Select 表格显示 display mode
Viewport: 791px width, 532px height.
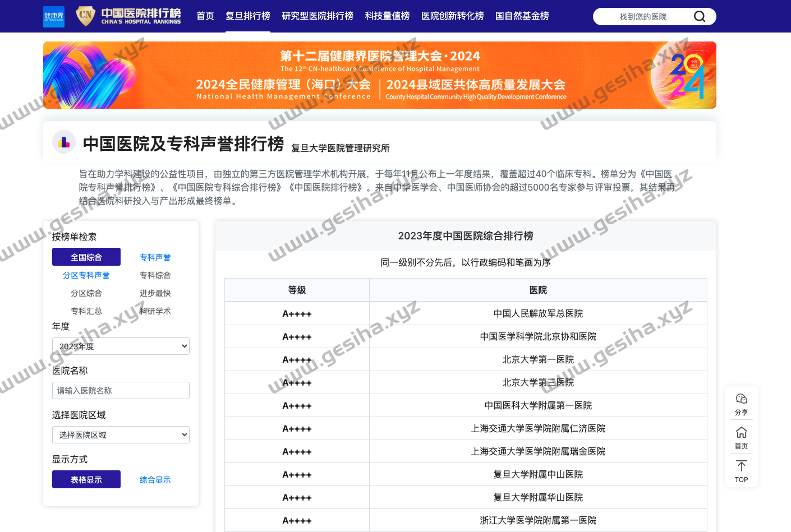(x=86, y=480)
